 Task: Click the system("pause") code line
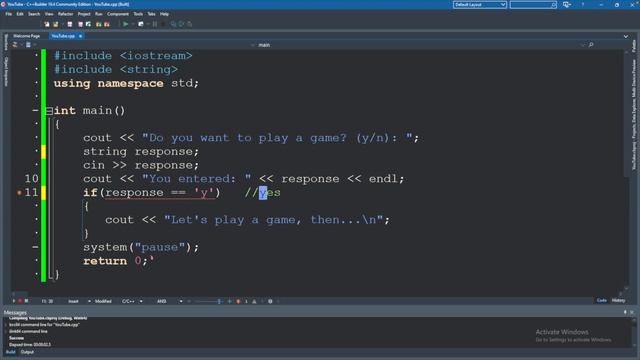click(x=141, y=247)
